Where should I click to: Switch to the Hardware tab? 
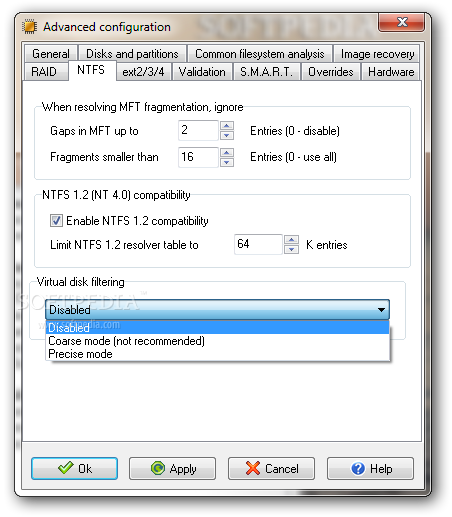(x=391, y=72)
